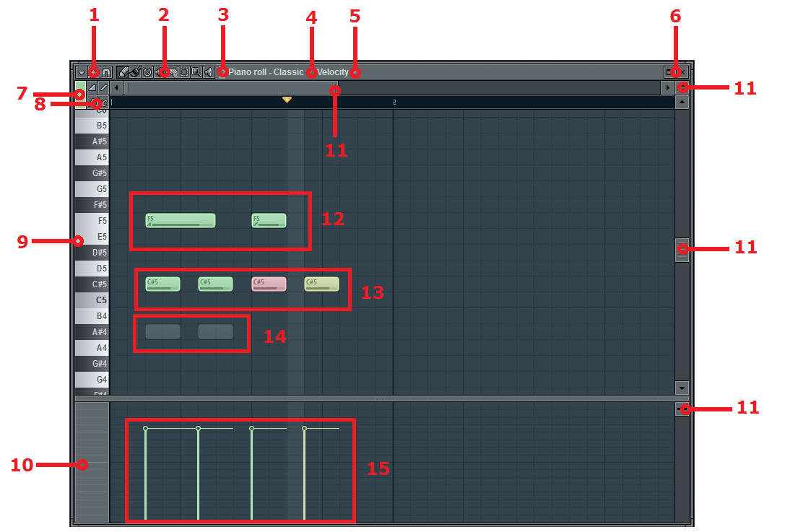
Task: Toggle the portamento triangle button
Action: tap(92, 87)
